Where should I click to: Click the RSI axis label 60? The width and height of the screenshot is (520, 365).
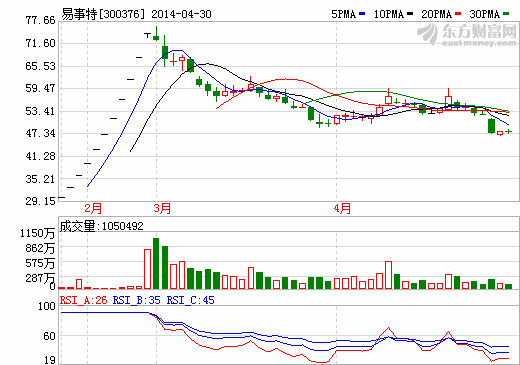[49, 336]
